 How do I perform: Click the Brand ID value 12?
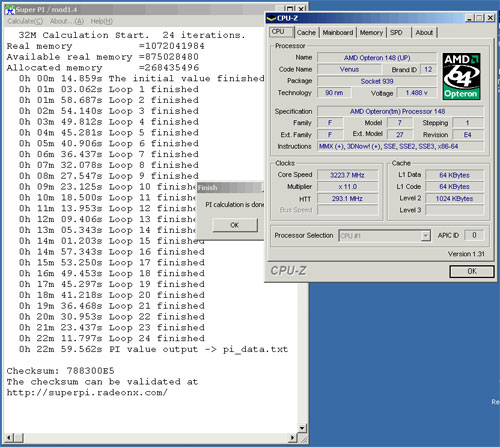(428, 69)
